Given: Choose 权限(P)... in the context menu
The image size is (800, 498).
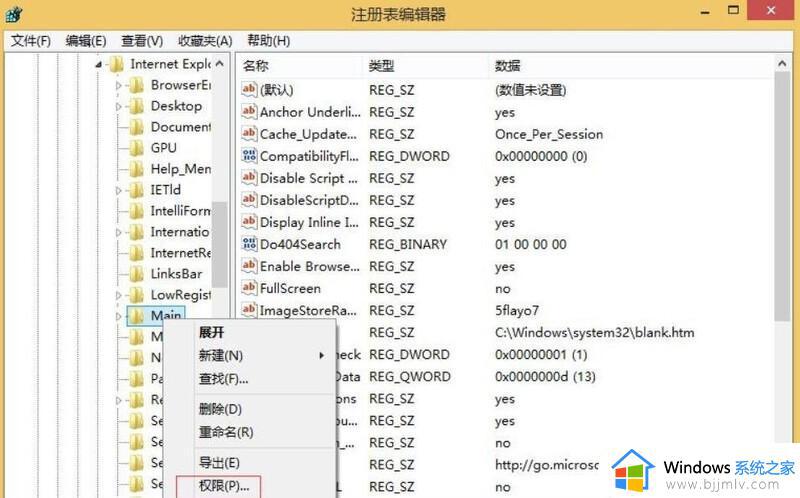Looking at the screenshot, I should [224, 486].
